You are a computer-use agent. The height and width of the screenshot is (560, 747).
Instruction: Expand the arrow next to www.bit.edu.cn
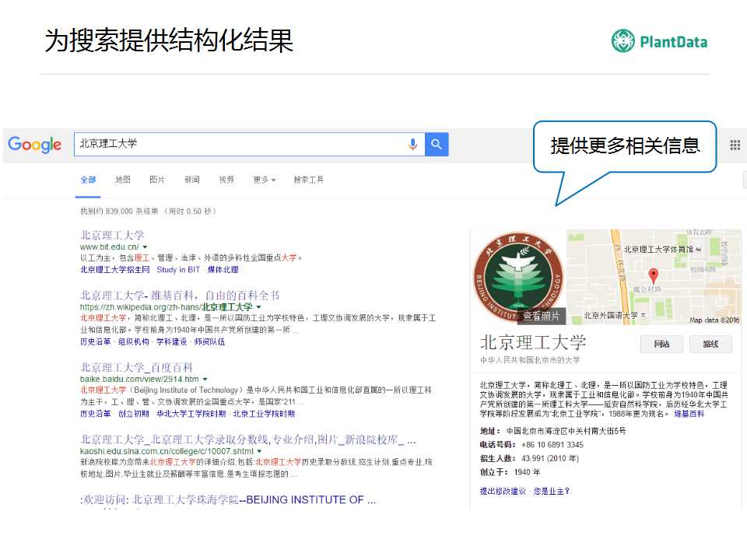click(145, 247)
